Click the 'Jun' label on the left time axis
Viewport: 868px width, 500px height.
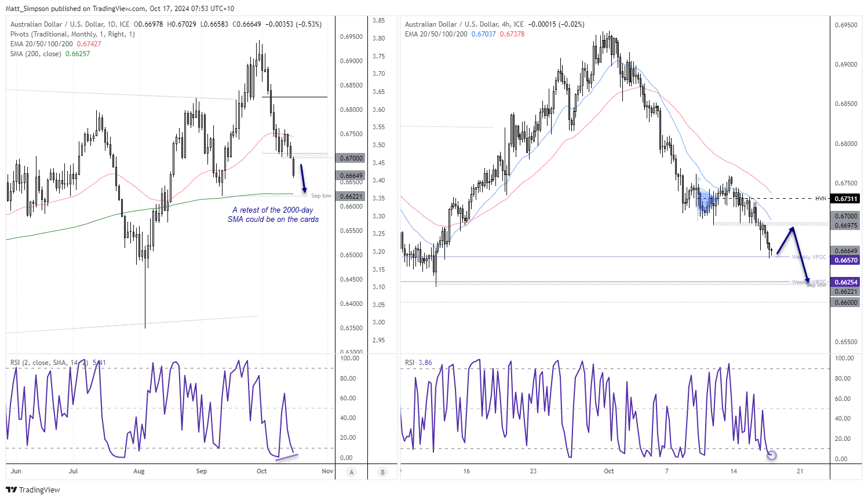(16, 471)
